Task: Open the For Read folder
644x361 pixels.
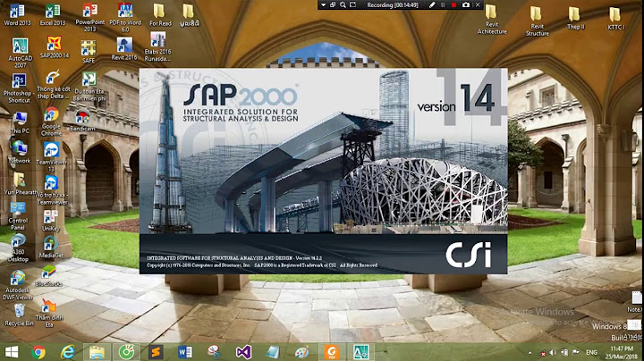Action: pyautogui.click(x=160, y=15)
